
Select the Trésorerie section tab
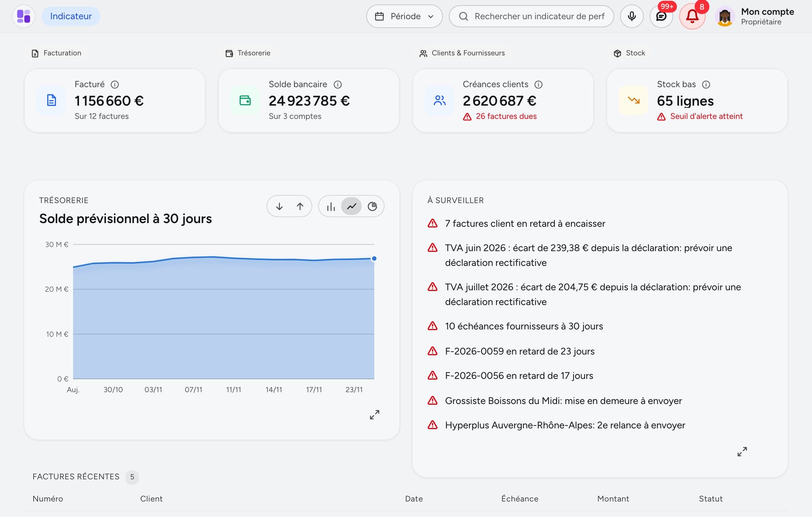coord(248,53)
